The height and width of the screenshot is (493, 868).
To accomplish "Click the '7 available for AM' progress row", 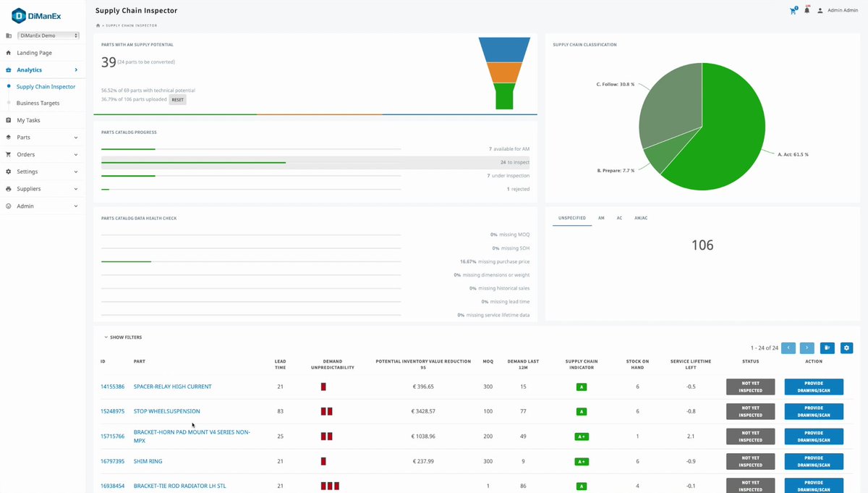I will pyautogui.click(x=315, y=148).
